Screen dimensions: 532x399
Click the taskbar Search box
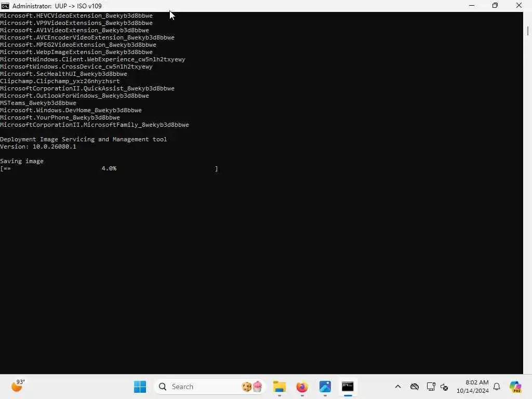click(x=209, y=387)
